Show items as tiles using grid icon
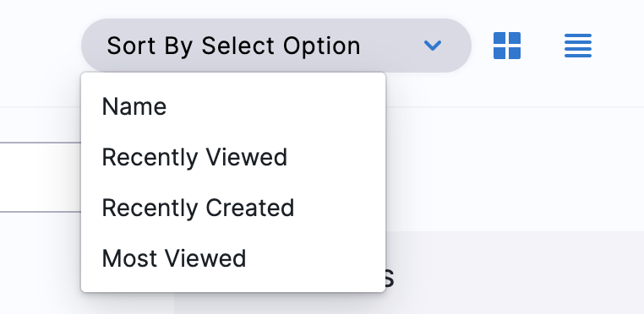Viewport: 644px width, 314px height. tap(507, 46)
